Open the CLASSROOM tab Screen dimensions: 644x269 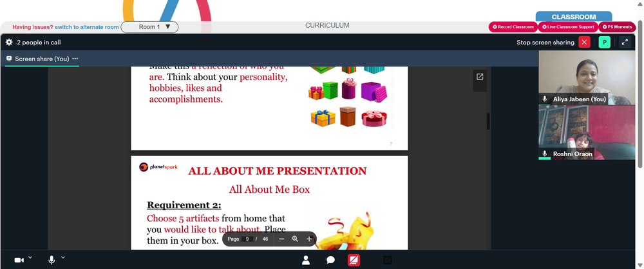[x=574, y=17]
